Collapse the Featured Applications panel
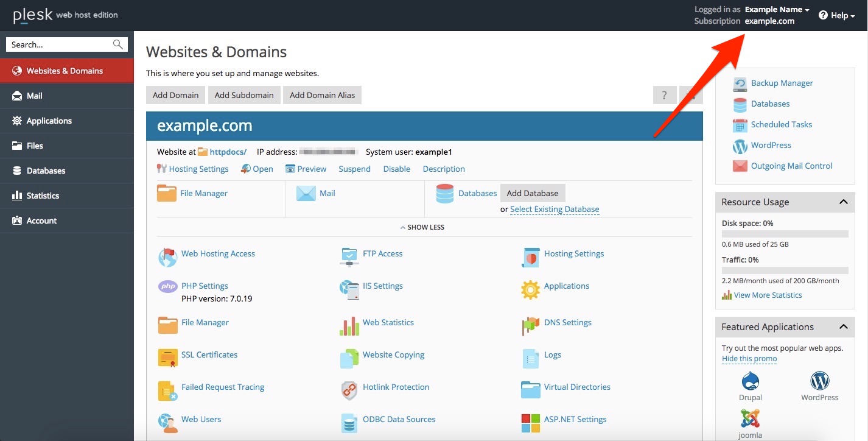Screen dimensions: 868x441 coord(843,327)
